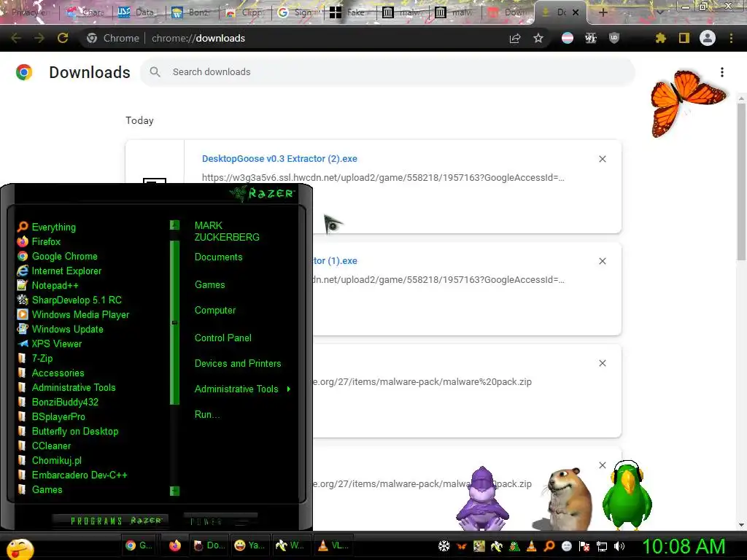
Task: Click the POWER button in the start menu
Action: click(x=220, y=521)
